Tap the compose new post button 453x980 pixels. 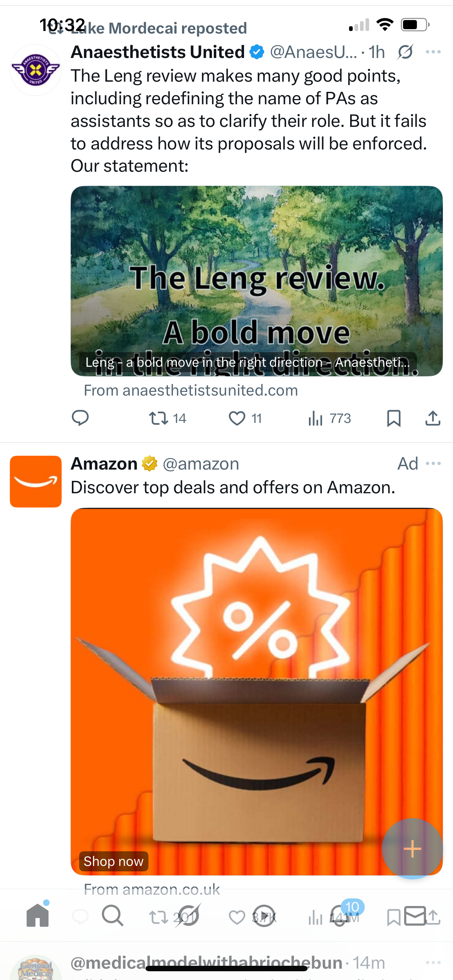coord(412,849)
